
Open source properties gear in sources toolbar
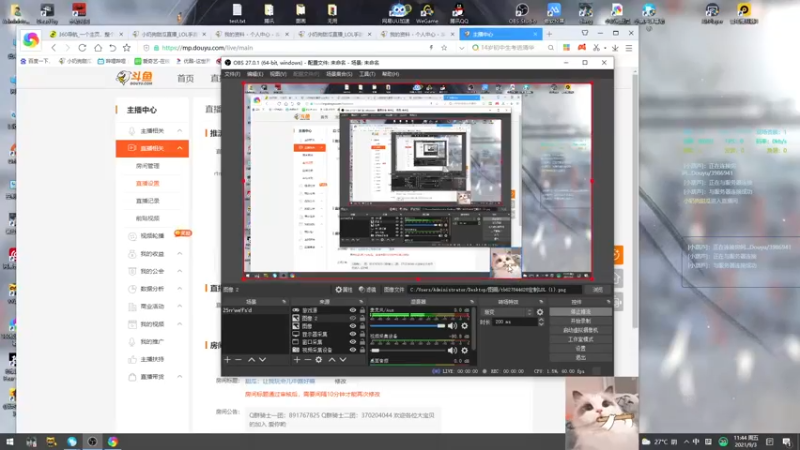pyautogui.click(x=319, y=360)
